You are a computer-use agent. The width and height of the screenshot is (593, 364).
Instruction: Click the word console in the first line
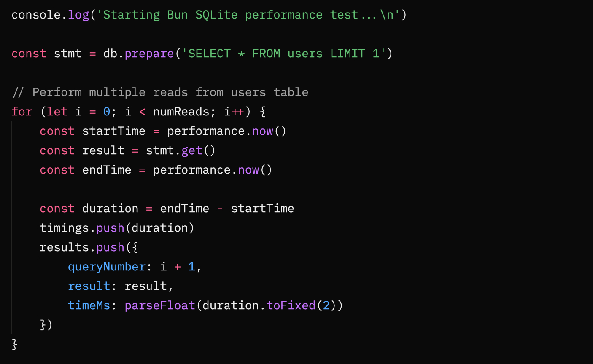coord(36,15)
